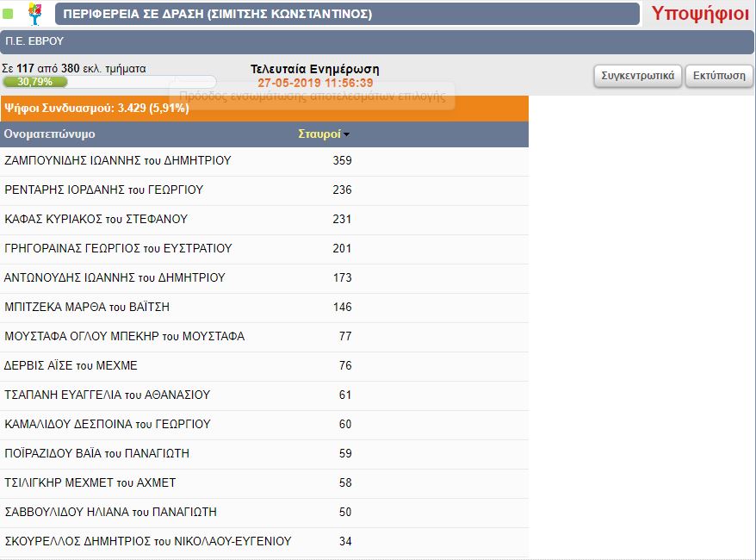Click the Υποψήφιοι heading
Screen dimensions: 756x560
point(699,14)
